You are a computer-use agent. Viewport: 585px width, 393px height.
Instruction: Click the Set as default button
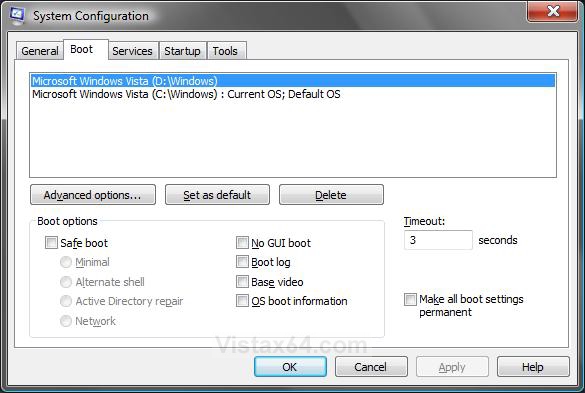pyautogui.click(x=217, y=195)
